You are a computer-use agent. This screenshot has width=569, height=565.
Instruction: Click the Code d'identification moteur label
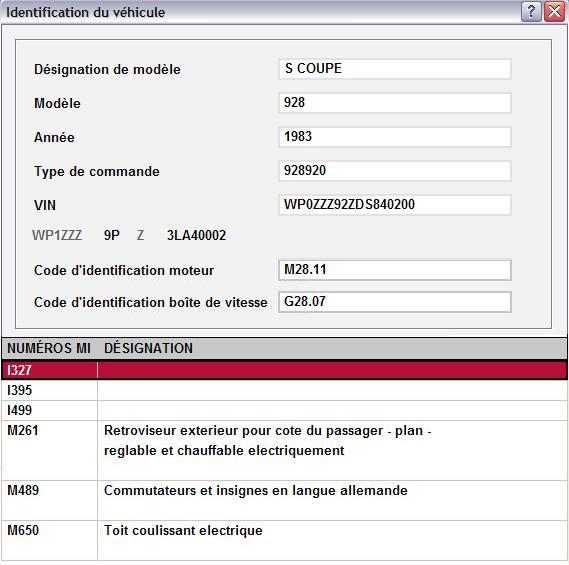tap(124, 271)
